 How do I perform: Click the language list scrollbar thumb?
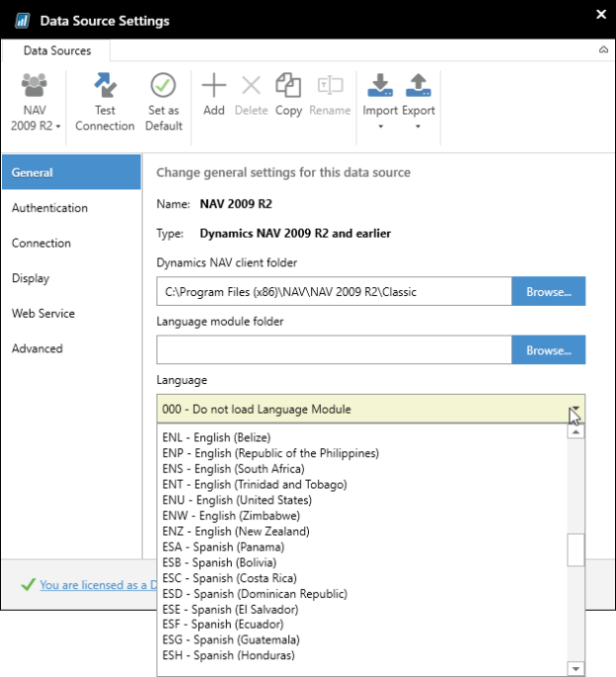576,550
